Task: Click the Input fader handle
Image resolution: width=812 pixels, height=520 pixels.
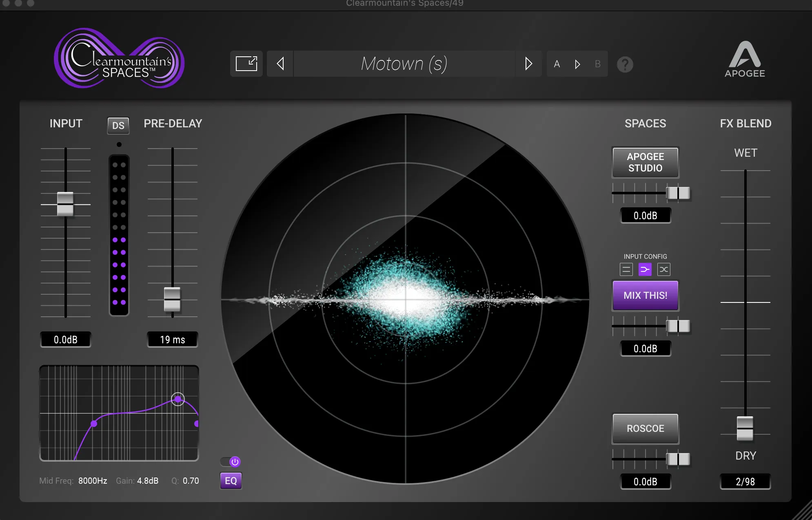Action: [65, 204]
